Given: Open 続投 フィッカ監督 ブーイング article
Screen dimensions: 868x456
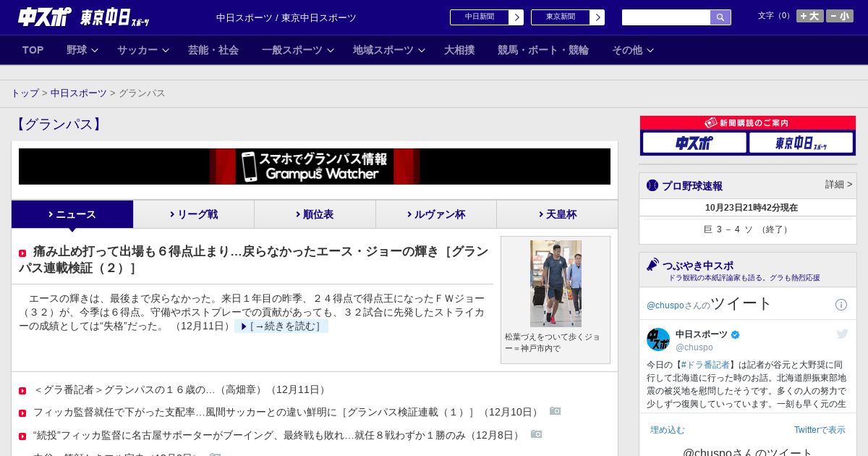Looking at the screenshot, I should [278, 436].
